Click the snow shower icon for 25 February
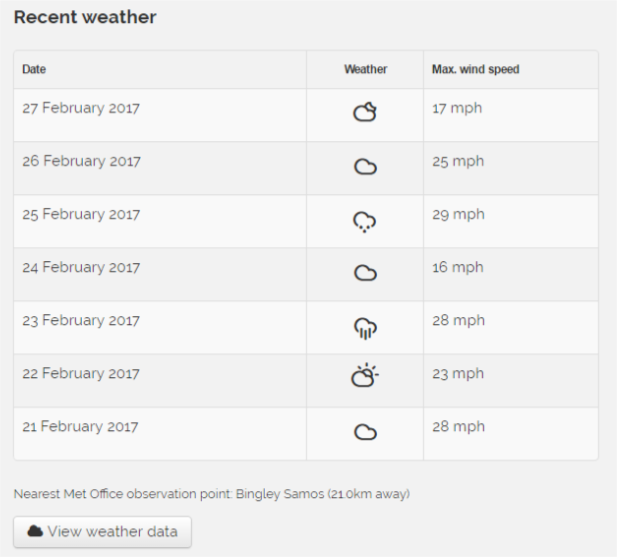 tap(365, 222)
